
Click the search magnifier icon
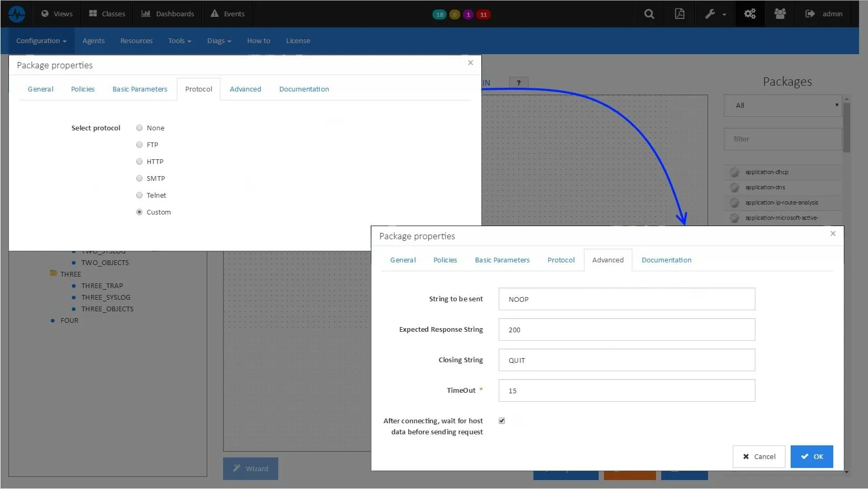click(x=649, y=14)
